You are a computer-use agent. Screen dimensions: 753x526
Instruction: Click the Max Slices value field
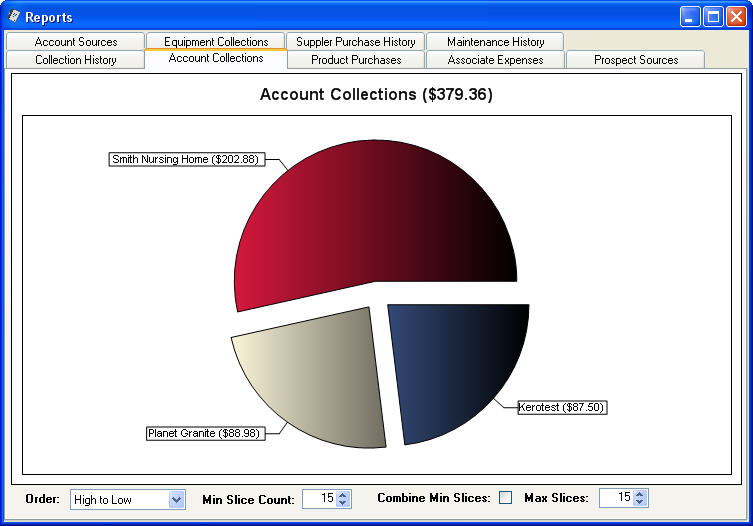pyautogui.click(x=617, y=498)
